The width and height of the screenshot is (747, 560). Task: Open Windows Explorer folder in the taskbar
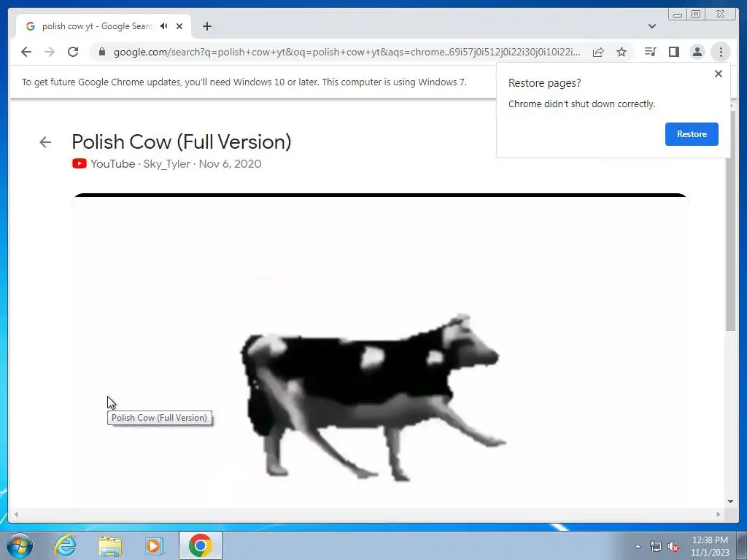[x=110, y=545]
